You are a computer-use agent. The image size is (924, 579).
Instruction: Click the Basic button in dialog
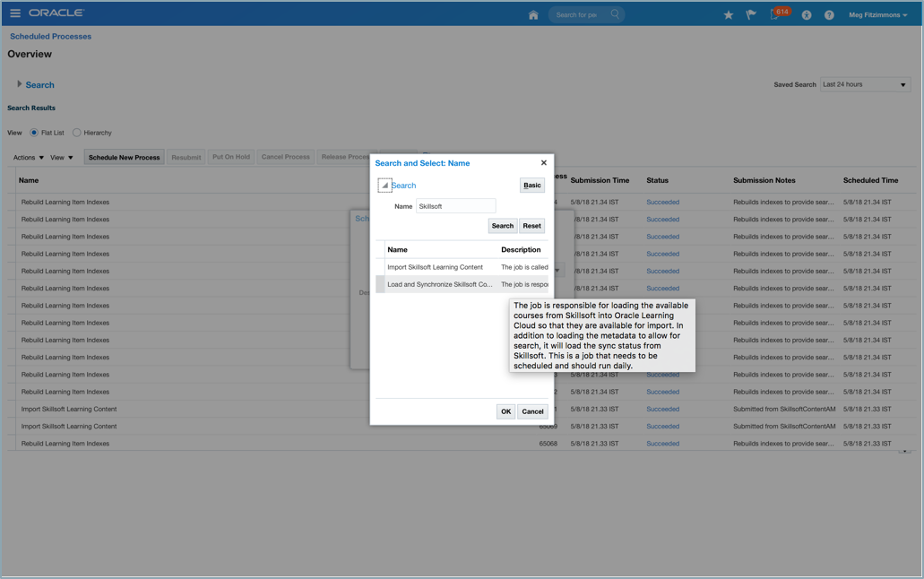point(532,186)
